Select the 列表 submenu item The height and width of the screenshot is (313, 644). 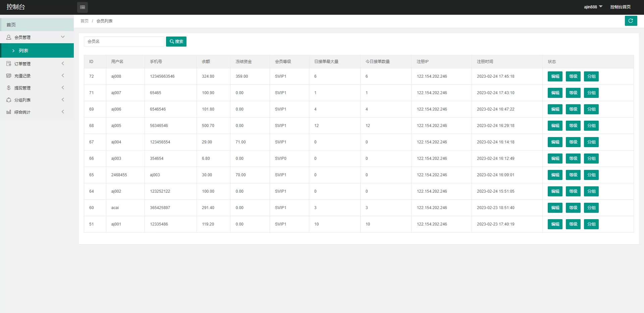pyautogui.click(x=23, y=51)
